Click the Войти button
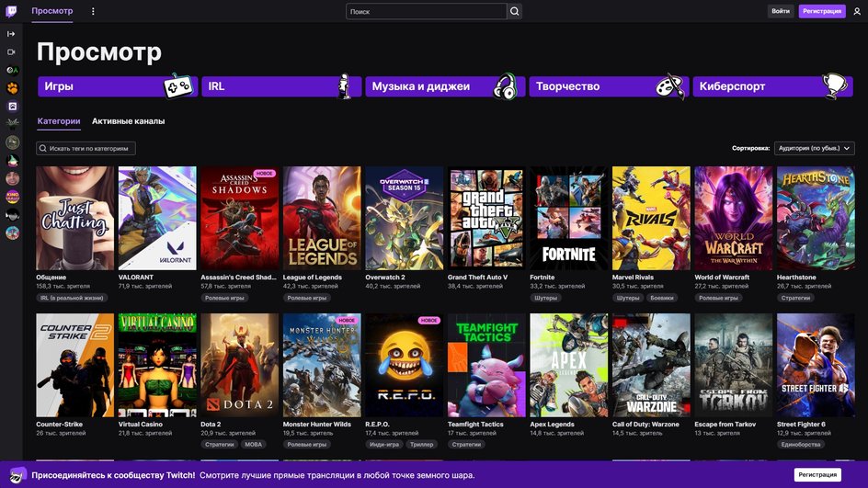The image size is (868, 488). coord(781,11)
